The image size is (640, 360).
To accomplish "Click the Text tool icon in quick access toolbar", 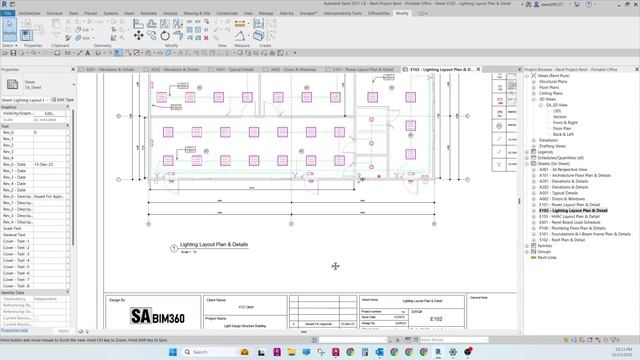I will click(x=87, y=53).
